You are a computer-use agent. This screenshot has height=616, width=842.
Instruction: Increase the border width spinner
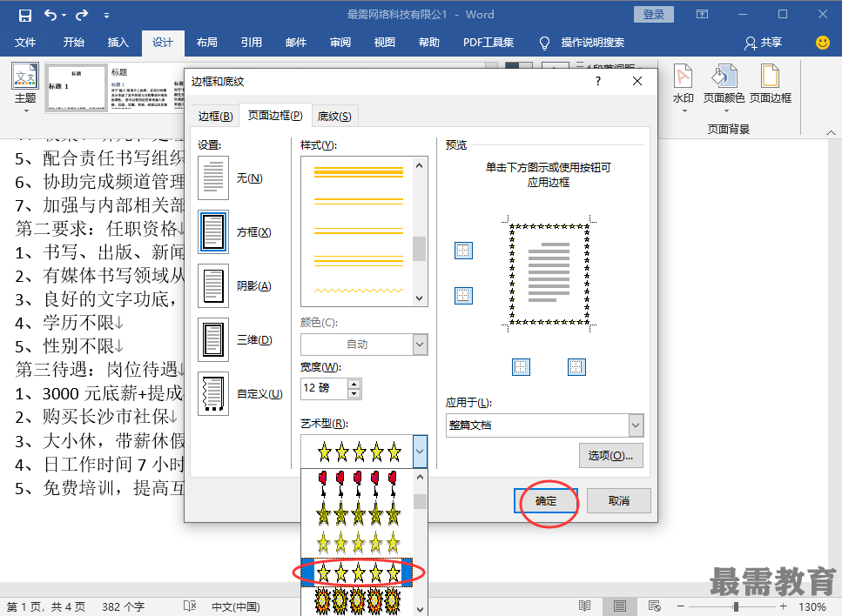[x=354, y=384]
